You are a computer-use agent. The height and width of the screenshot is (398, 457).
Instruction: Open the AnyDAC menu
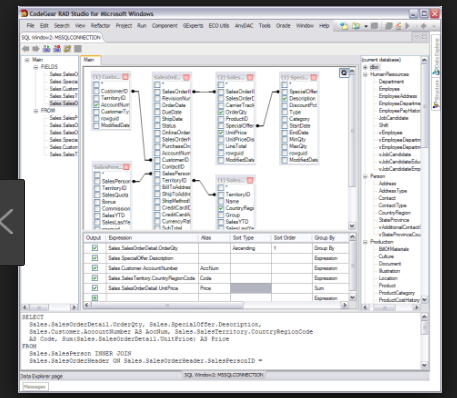click(244, 26)
